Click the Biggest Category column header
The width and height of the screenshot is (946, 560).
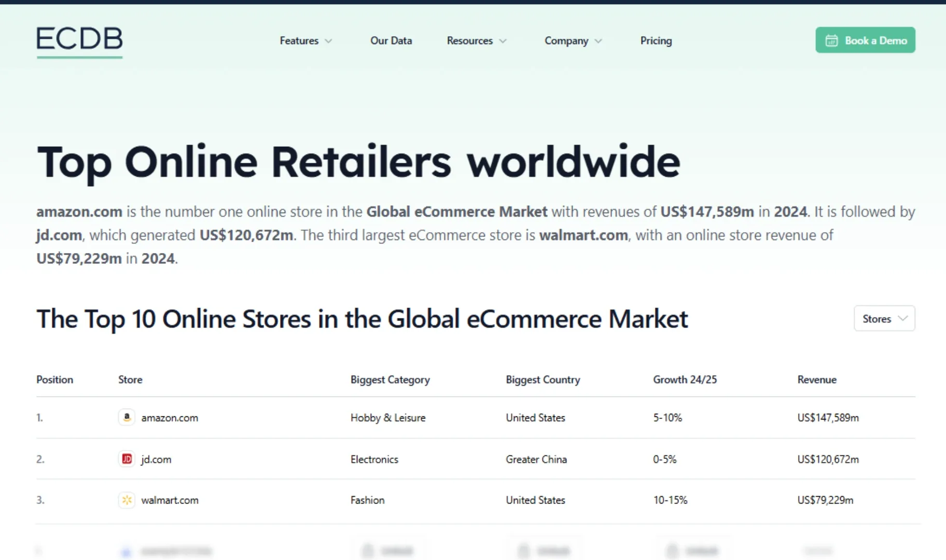(x=390, y=380)
